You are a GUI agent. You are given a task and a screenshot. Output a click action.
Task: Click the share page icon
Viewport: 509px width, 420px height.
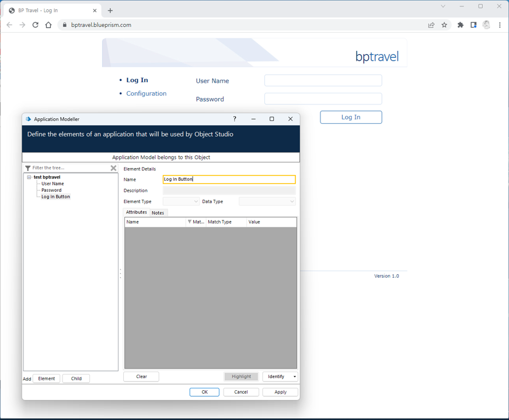pos(431,25)
